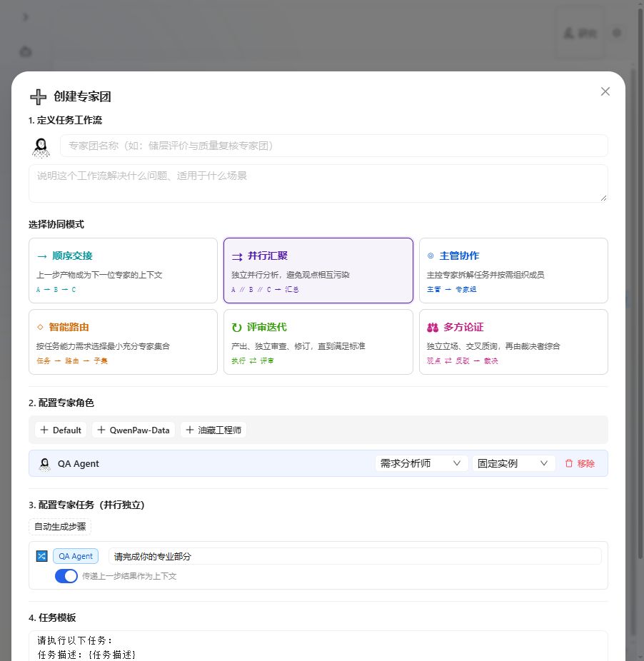Click the workflow description text area
Viewport: 644px width, 661px height.
(318, 183)
